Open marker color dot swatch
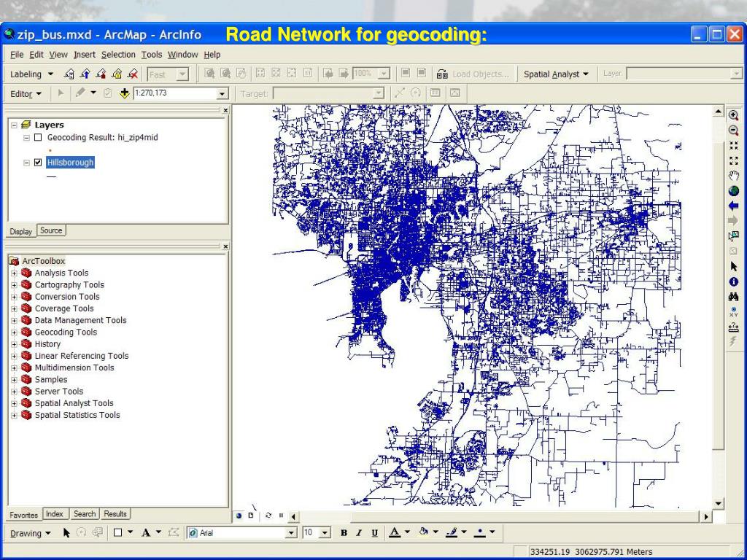This screenshot has width=747, height=560. click(x=480, y=533)
